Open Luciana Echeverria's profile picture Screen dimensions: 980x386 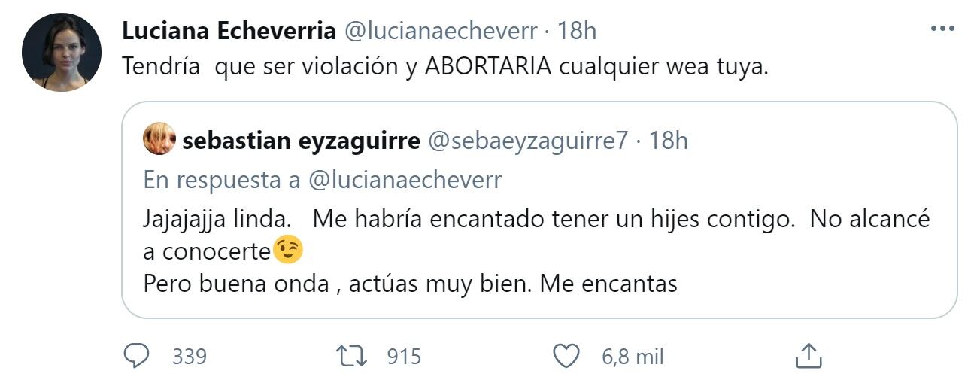click(62, 53)
